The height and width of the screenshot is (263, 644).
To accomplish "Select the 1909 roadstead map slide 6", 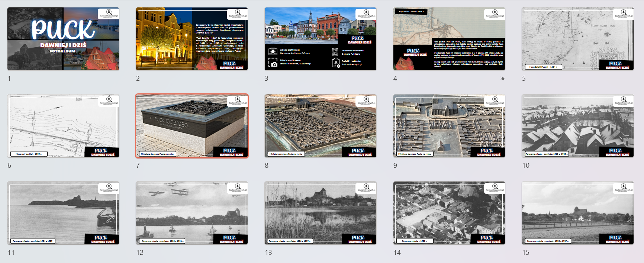I will (63, 126).
